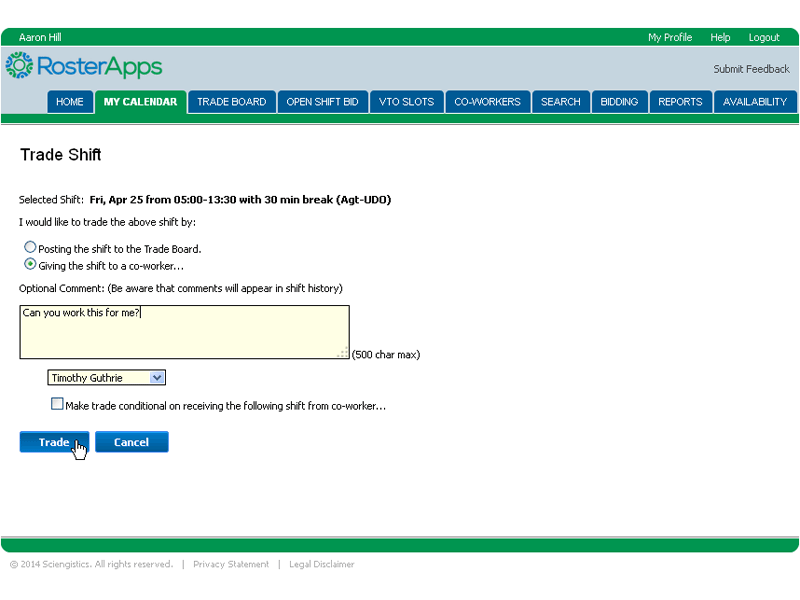The image size is (800, 600).
Task: Enable the conditional trade checkbox
Action: coord(57,404)
